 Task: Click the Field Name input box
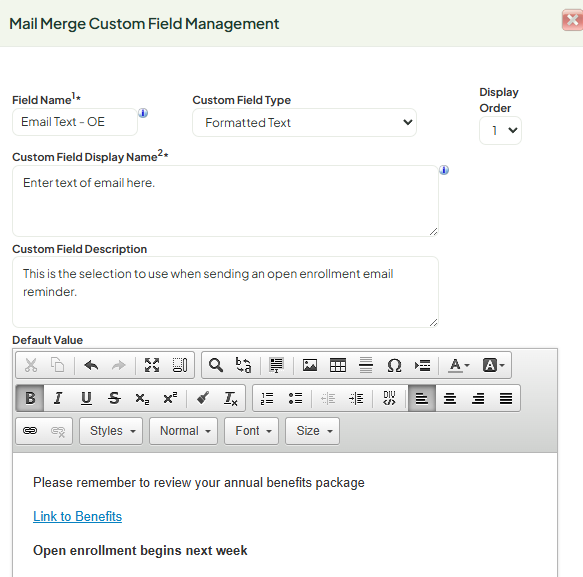coord(75,122)
